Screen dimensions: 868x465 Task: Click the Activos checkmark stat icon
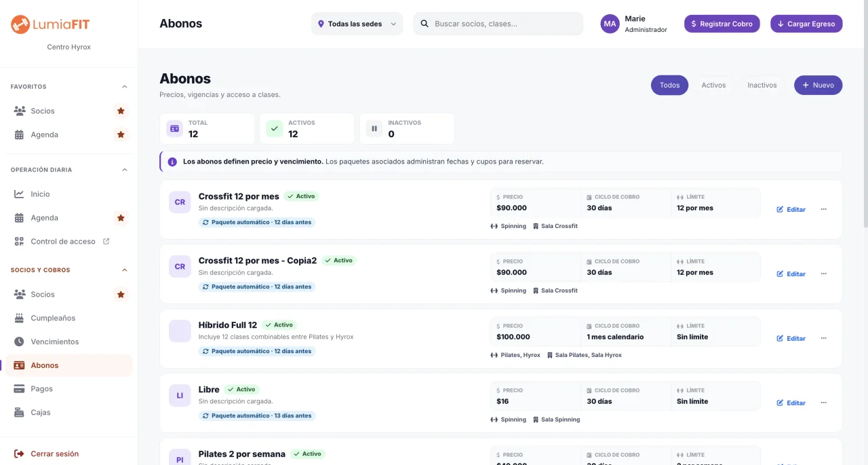click(x=275, y=128)
